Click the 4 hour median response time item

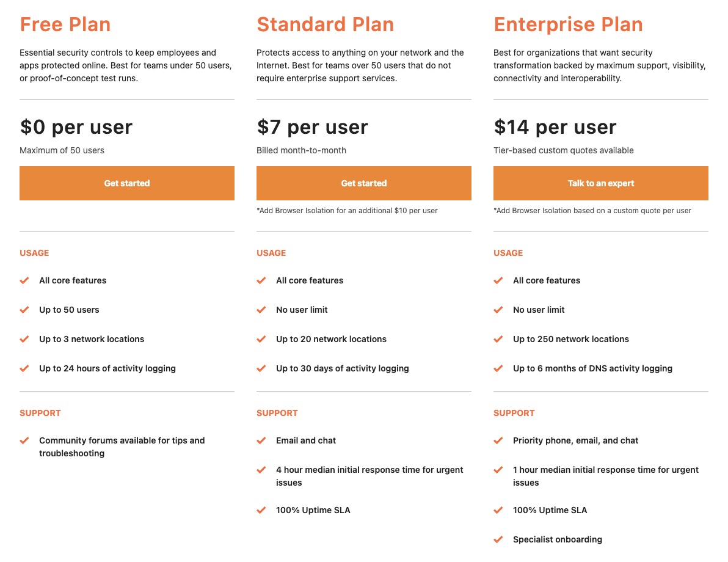coord(369,476)
